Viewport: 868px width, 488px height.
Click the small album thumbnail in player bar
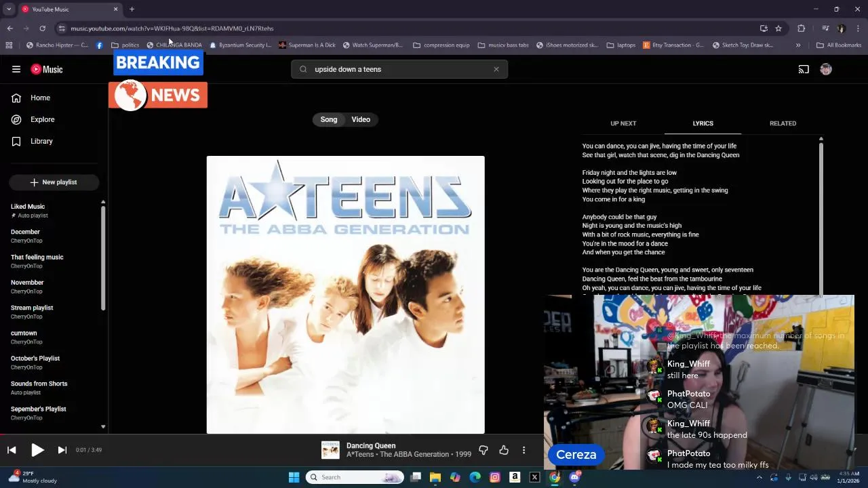click(x=330, y=450)
